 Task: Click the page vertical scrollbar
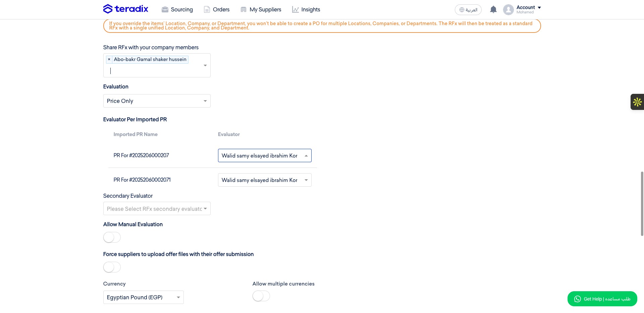[642, 204]
